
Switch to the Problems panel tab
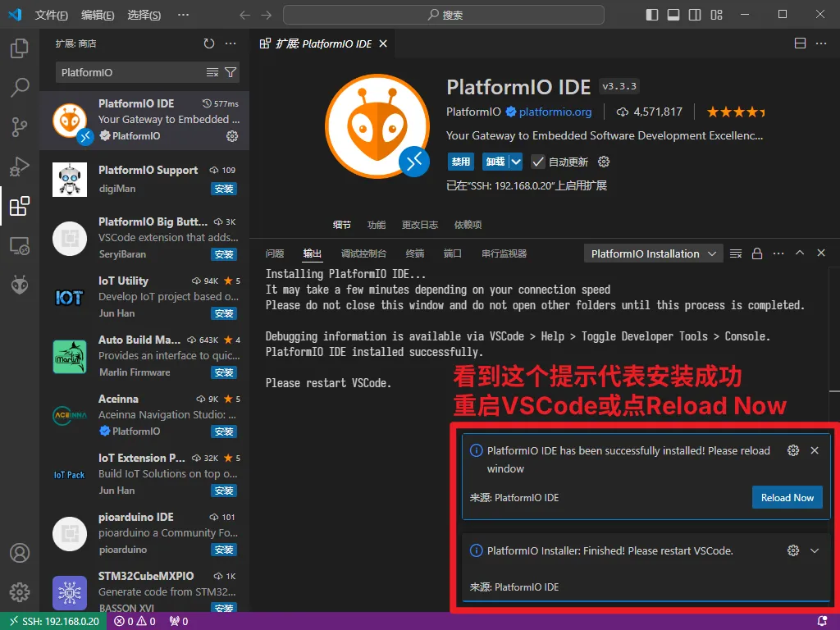pyautogui.click(x=275, y=253)
